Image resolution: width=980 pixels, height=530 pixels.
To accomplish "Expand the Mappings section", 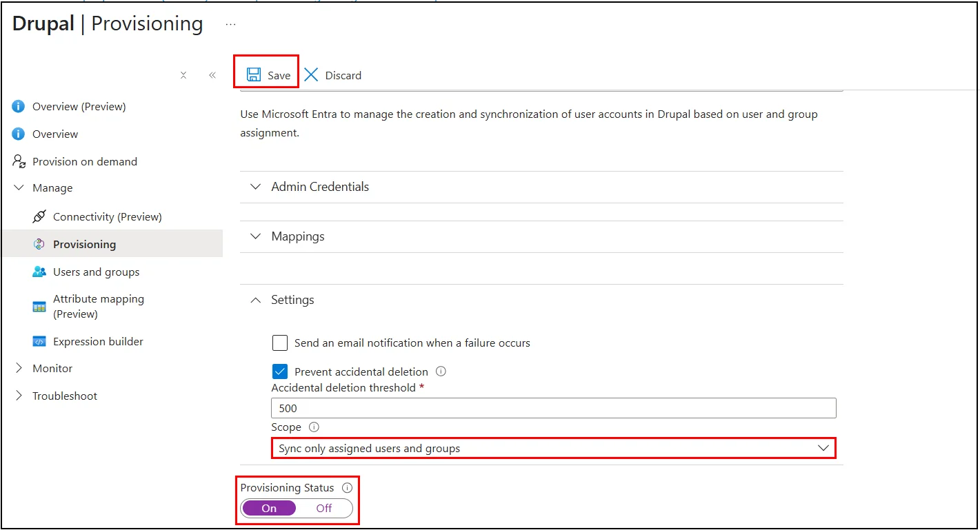I will 541,236.
